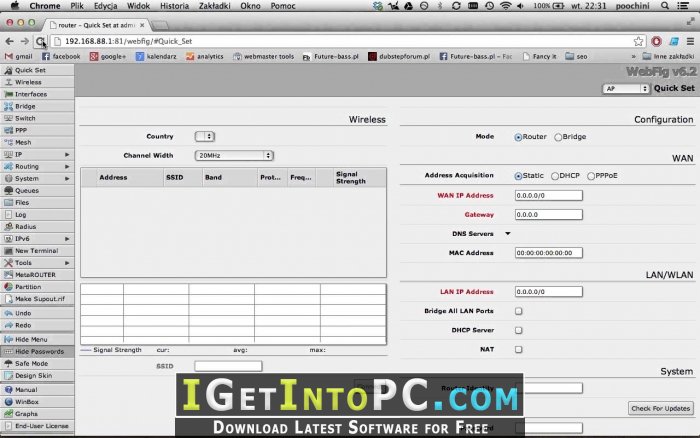Reload page in Chrome toolbar
Viewport: 700px width, 438px height.
[x=40, y=42]
